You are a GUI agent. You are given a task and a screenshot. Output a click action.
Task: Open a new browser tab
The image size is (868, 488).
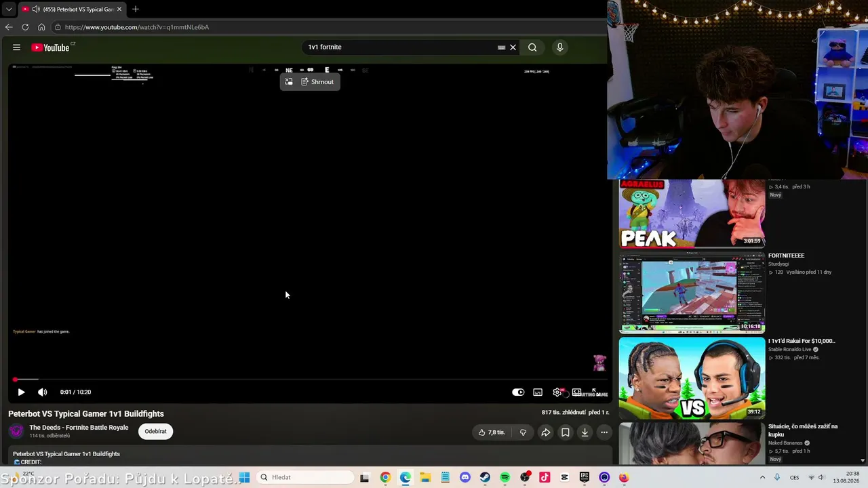click(x=136, y=9)
